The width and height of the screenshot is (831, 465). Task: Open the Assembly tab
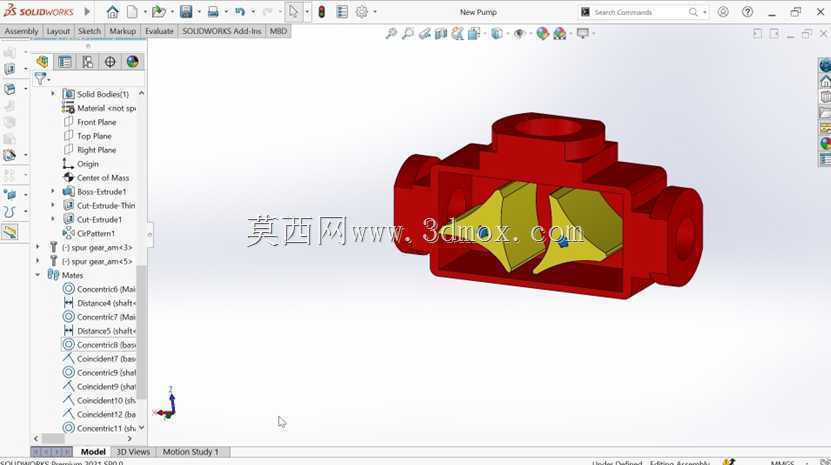(x=21, y=31)
